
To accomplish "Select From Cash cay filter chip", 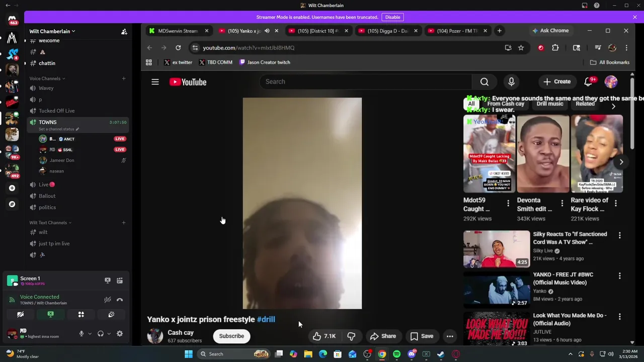I will coord(506,104).
